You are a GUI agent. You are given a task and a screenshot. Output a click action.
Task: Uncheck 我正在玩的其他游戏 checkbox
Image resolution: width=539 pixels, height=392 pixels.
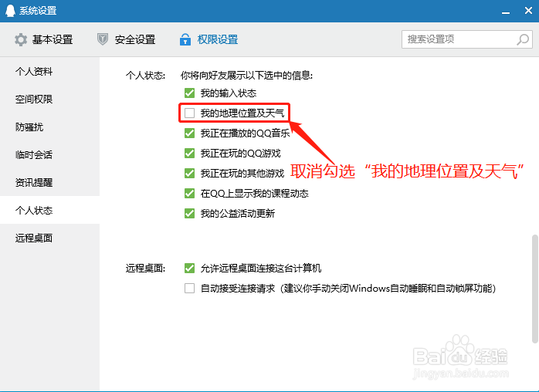click(189, 173)
